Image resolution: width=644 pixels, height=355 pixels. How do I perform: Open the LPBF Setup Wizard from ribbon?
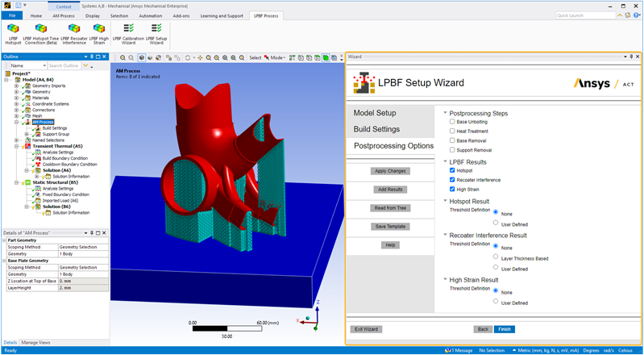pos(156,34)
